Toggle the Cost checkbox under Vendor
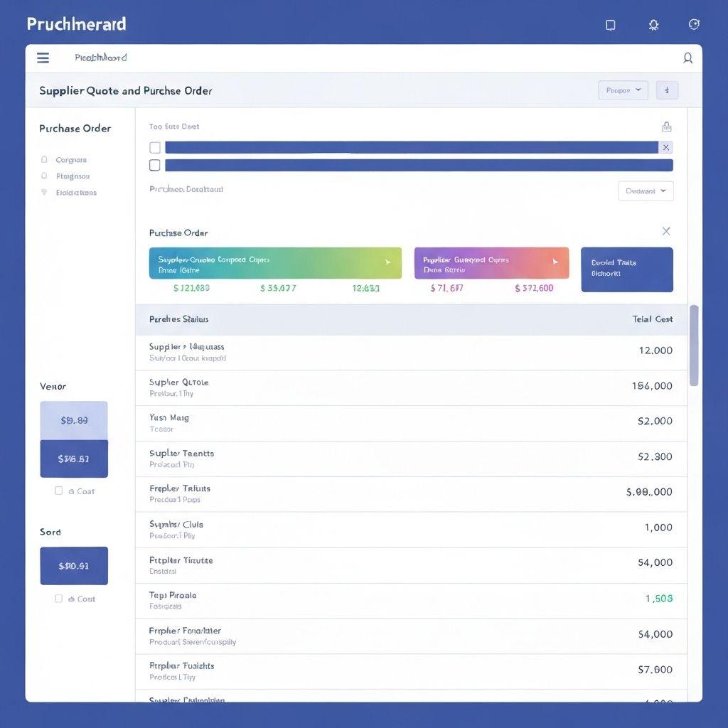The width and height of the screenshot is (728, 728). point(59,491)
